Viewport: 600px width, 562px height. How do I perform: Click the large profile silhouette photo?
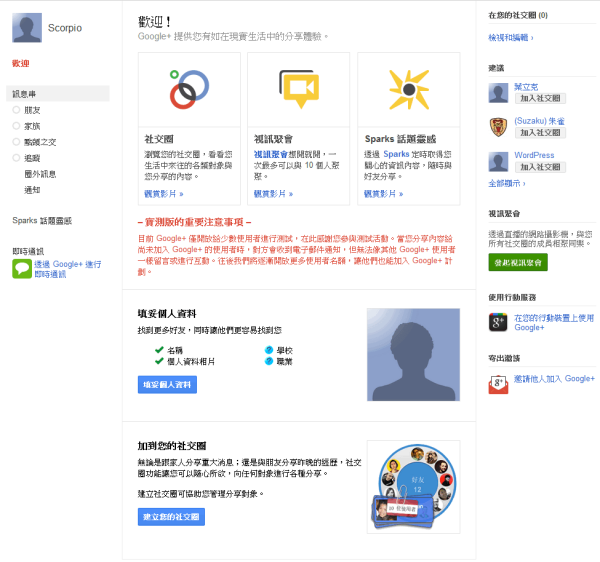click(x=413, y=355)
